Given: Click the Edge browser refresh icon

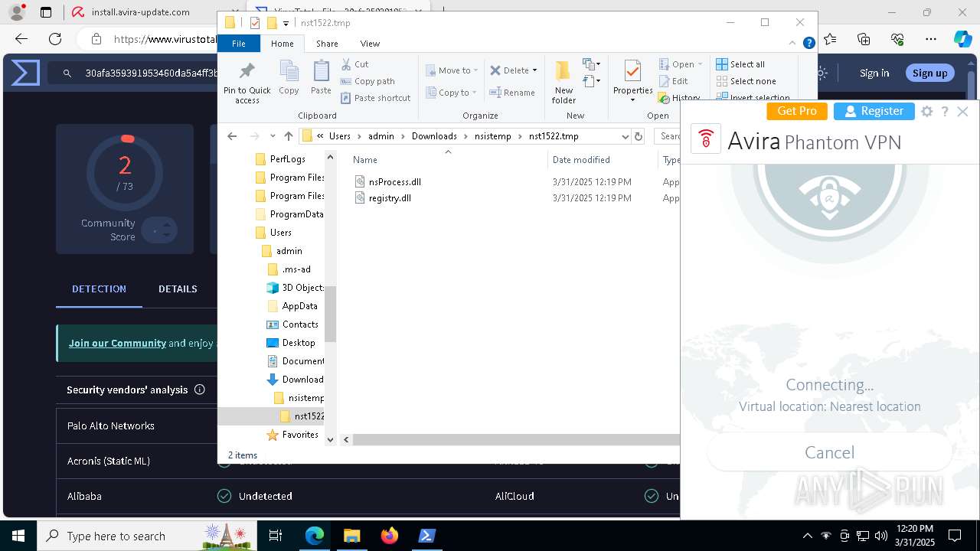Looking at the screenshot, I should click(x=55, y=38).
